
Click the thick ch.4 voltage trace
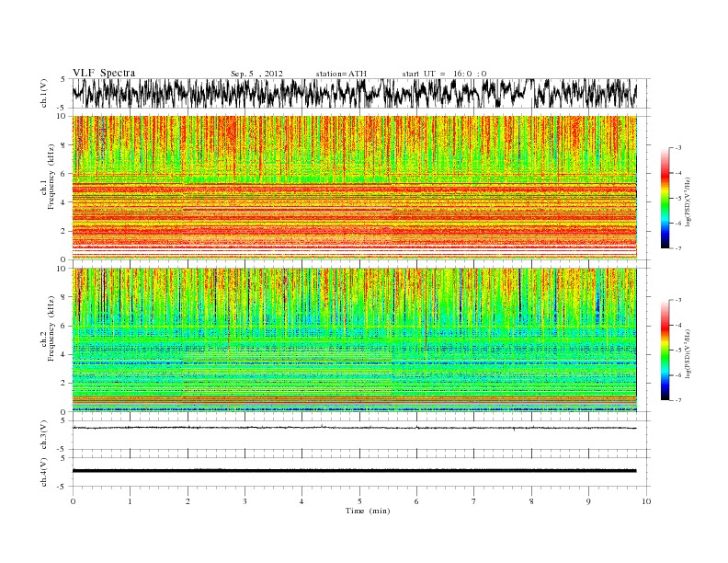354,471
